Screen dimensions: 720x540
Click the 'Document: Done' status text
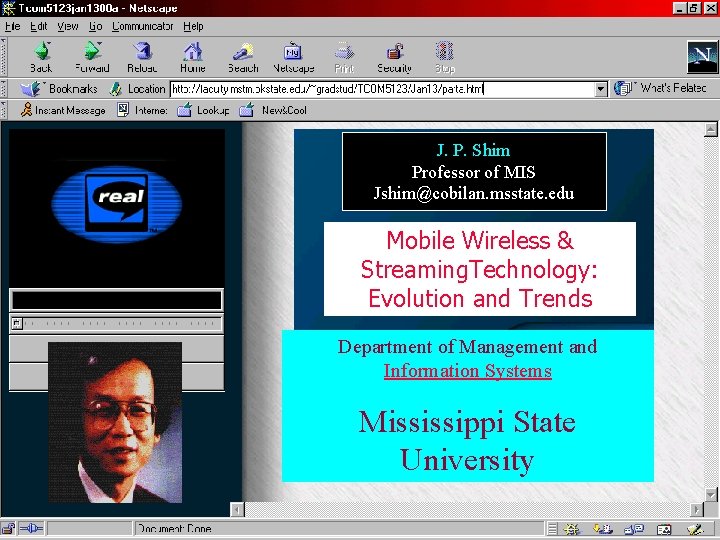click(x=174, y=529)
